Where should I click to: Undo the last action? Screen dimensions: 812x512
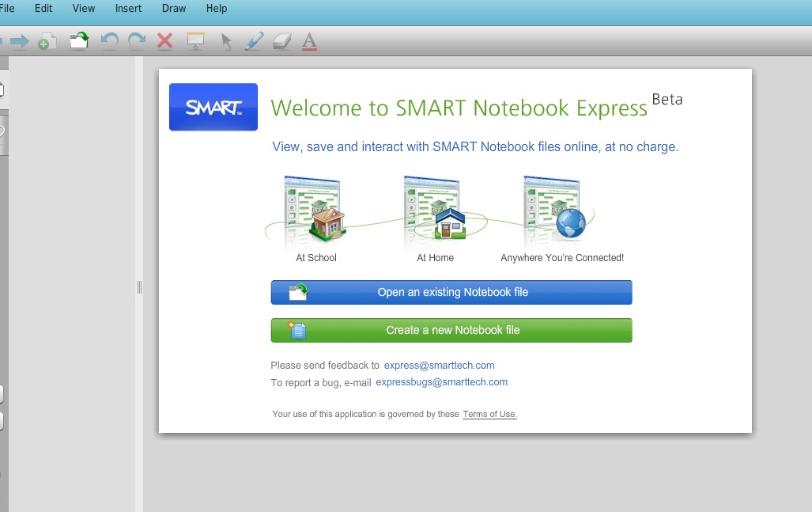click(x=109, y=41)
